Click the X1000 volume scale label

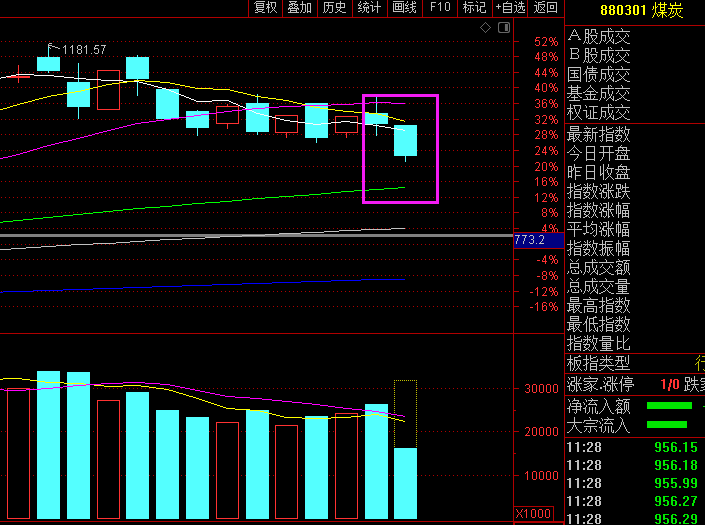coord(534,514)
